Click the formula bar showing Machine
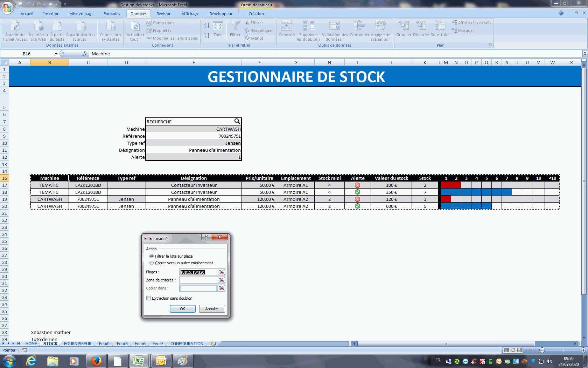 point(335,54)
